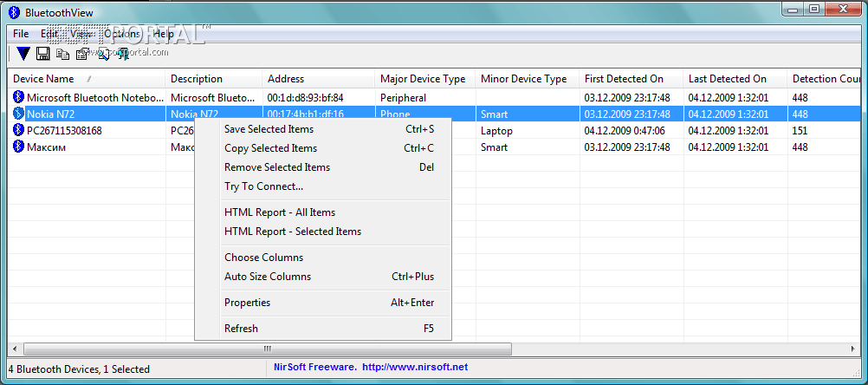This screenshot has height=385, width=868.
Task: Click the Smart cell in Максим row
Action: pos(495,148)
